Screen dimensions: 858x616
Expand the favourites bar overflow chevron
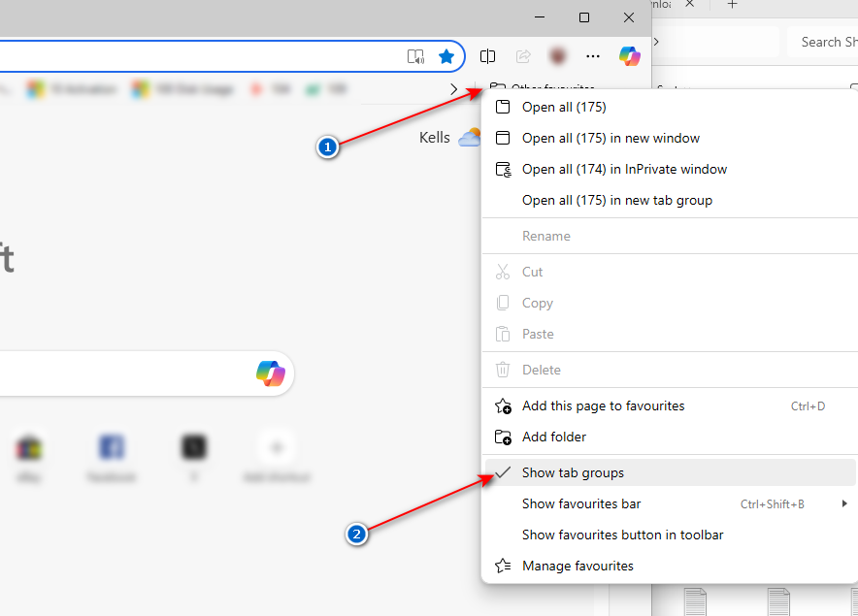coord(453,89)
